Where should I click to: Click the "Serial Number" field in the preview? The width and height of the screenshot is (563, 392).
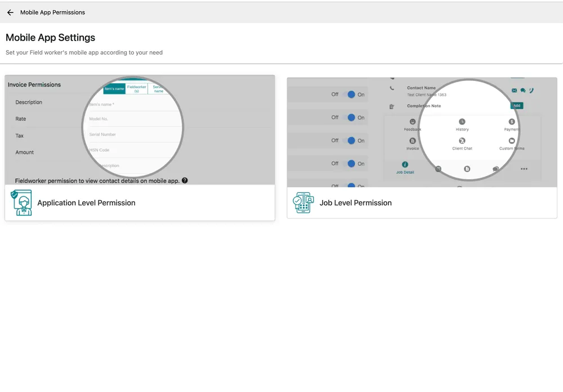pyautogui.click(x=135, y=134)
